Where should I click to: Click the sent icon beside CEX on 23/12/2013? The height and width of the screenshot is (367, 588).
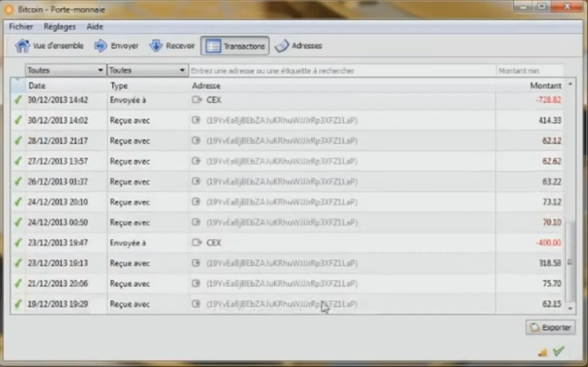197,243
